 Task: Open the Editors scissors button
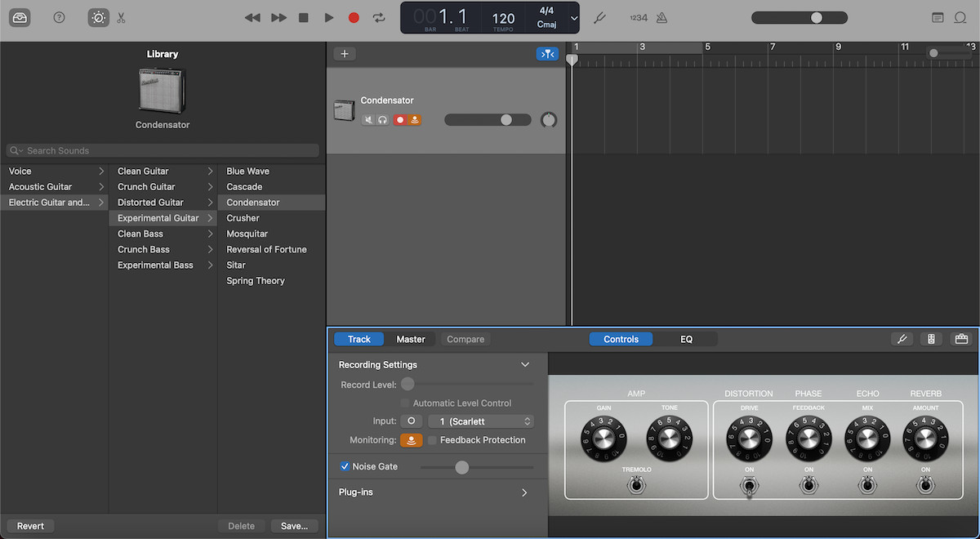click(121, 17)
